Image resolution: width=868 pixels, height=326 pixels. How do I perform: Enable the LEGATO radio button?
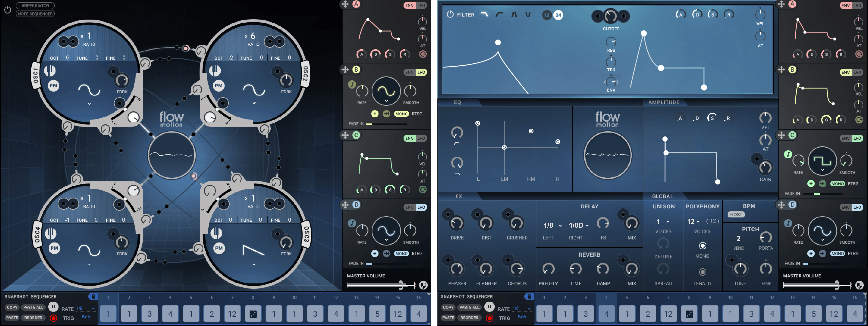[702, 272]
